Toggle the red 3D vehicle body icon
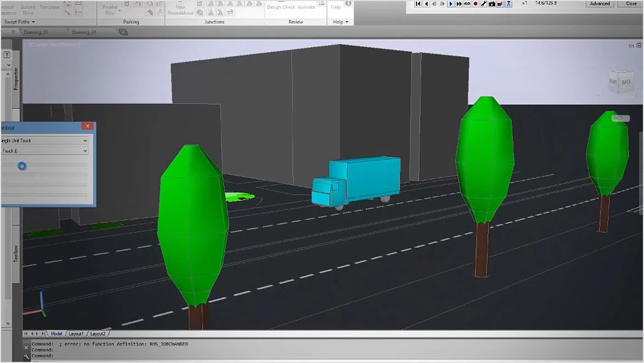Image resolution: width=644 pixels, height=363 pixels. 500,4
